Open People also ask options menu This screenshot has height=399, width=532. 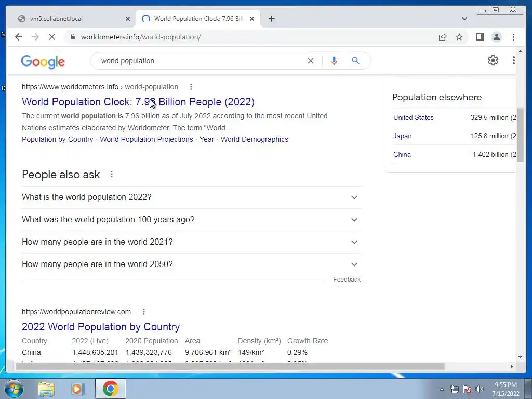[111, 174]
